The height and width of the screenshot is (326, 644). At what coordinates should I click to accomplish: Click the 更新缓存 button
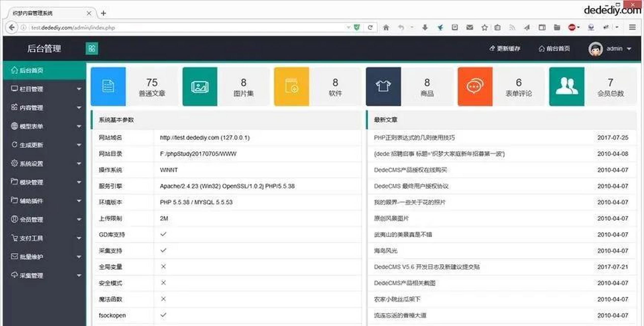pos(505,48)
